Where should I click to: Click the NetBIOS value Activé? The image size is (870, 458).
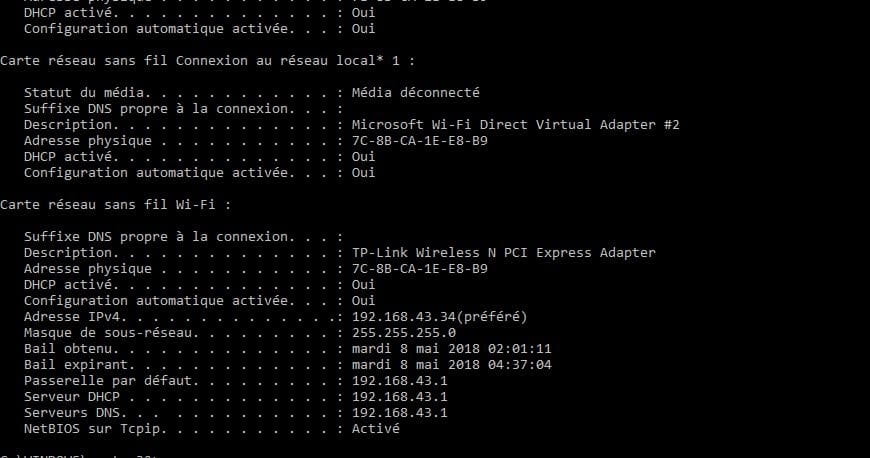coord(376,429)
